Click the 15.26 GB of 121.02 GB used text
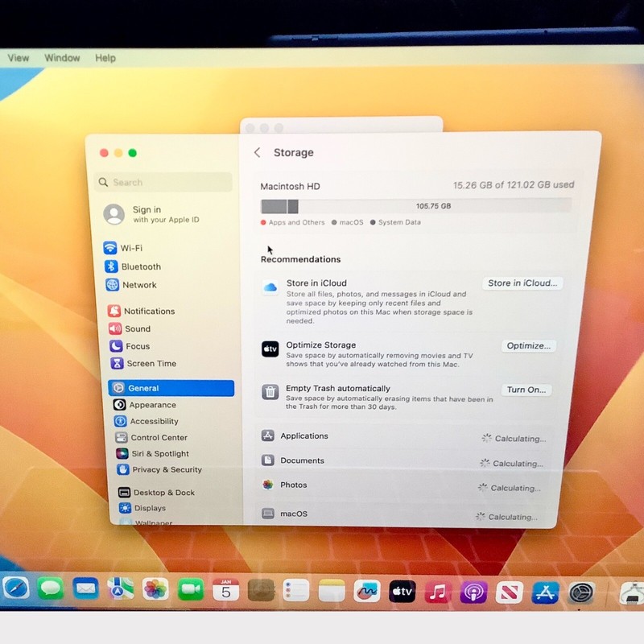 coord(514,185)
